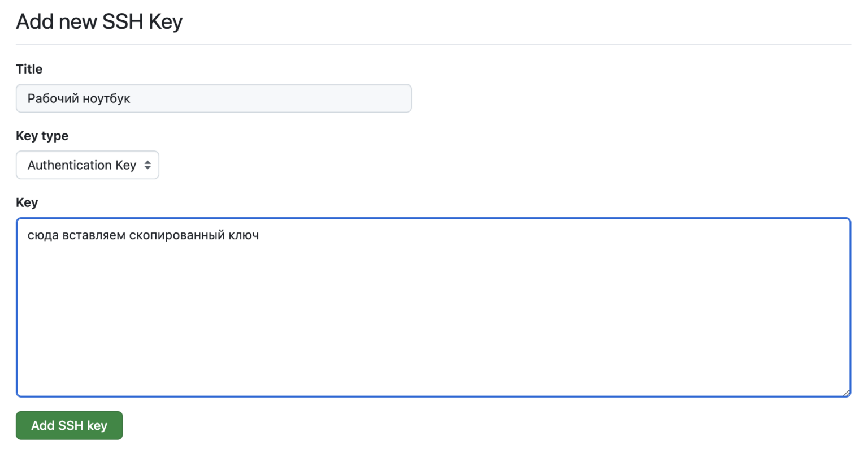The height and width of the screenshot is (457, 868).
Task: Click the "Title" field label
Action: [x=29, y=69]
